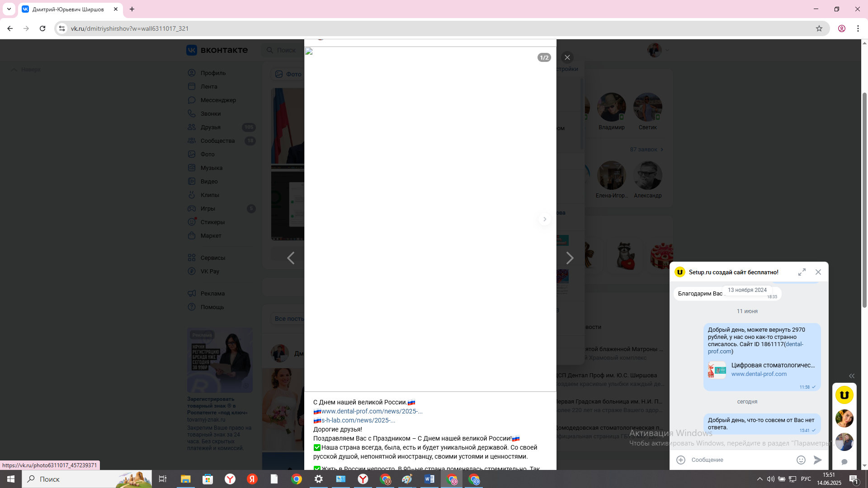Click the attach plus icon in chat

(681, 460)
